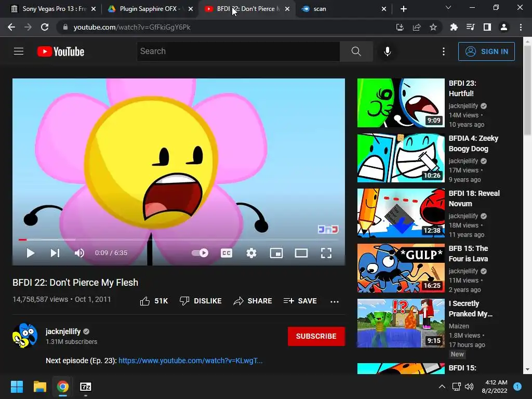Enter full screen mode
The width and height of the screenshot is (532, 399).
pyautogui.click(x=326, y=253)
